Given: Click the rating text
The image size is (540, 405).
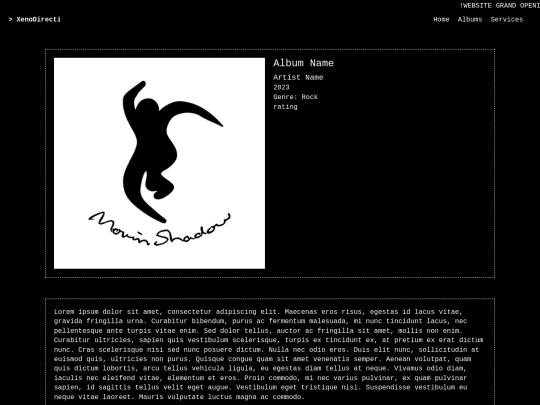Looking at the screenshot, I should pos(285,107).
